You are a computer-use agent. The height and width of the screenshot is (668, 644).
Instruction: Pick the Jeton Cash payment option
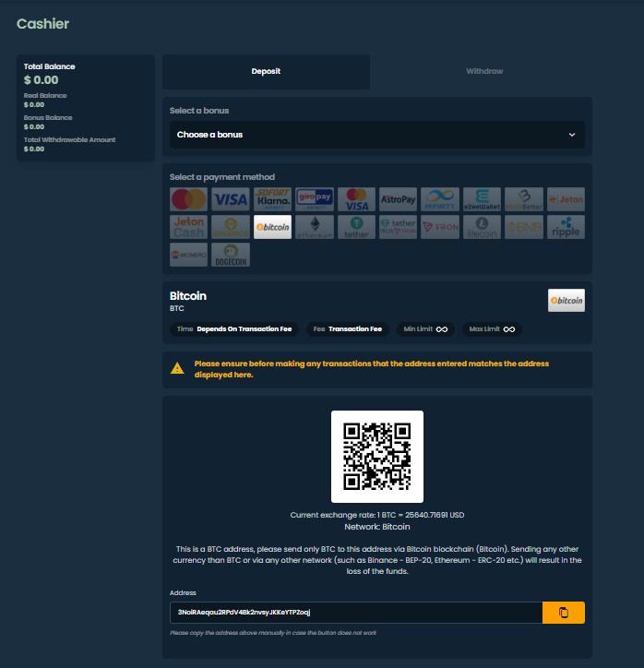pos(189,227)
